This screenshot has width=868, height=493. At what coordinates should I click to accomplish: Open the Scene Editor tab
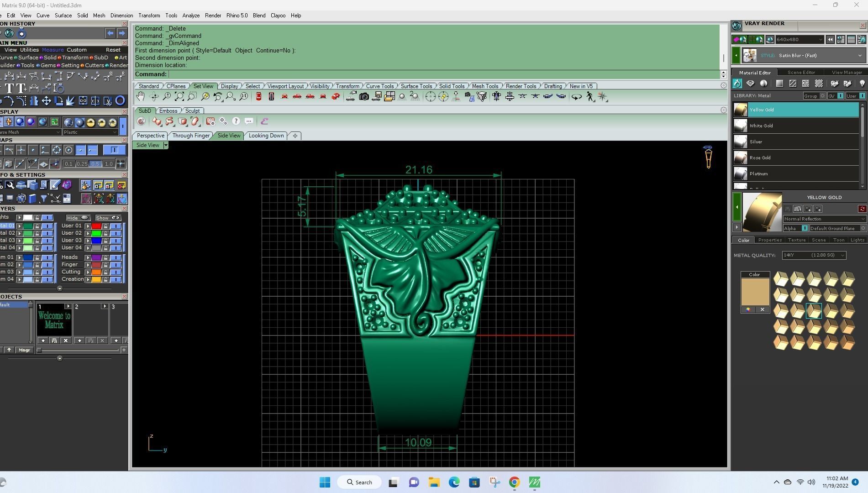click(x=801, y=73)
